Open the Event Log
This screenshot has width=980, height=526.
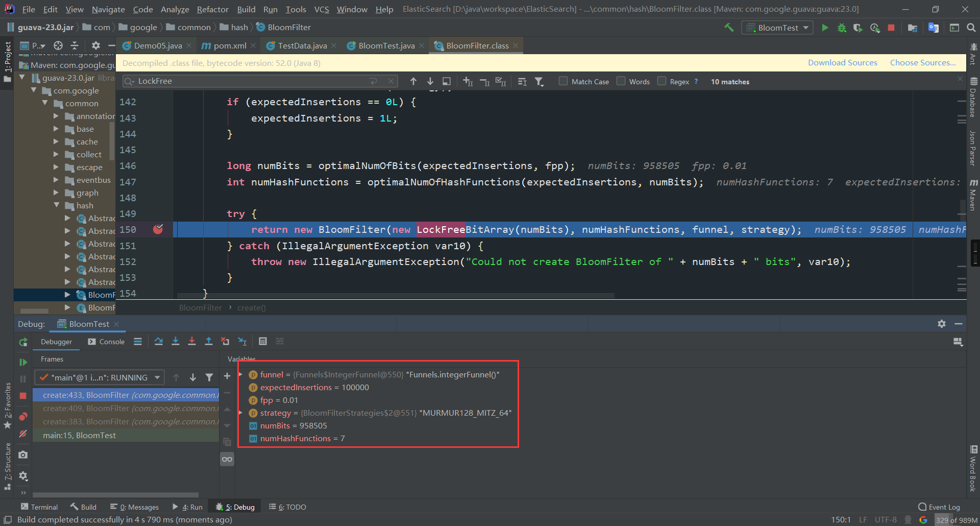click(x=939, y=507)
